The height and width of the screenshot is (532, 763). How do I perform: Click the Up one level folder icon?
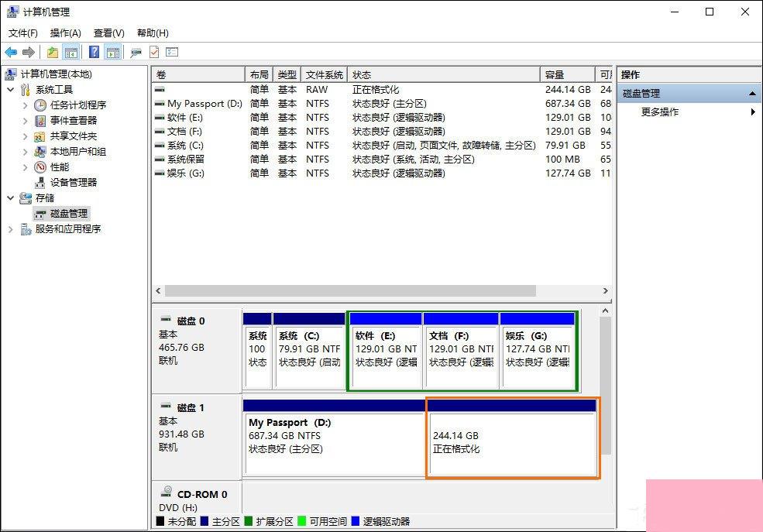click(53, 52)
